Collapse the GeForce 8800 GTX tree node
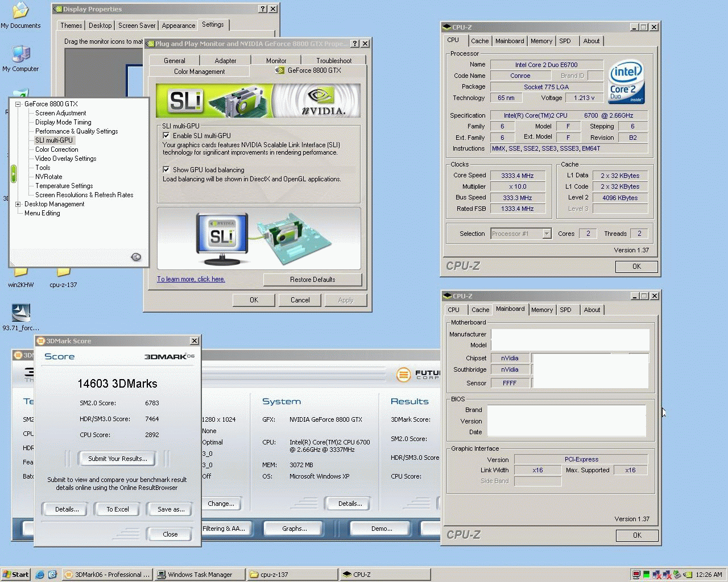Image resolution: width=728 pixels, height=582 pixels. pyautogui.click(x=18, y=104)
